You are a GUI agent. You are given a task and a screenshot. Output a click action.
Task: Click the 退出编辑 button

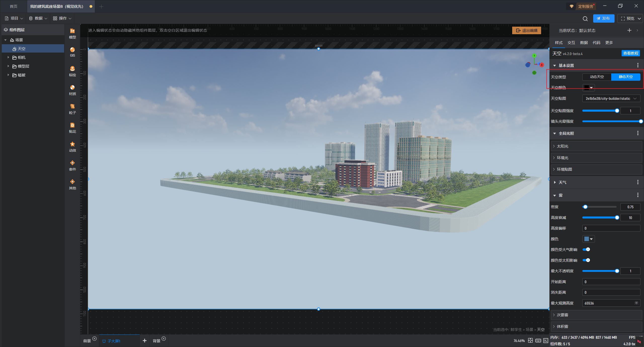coord(527,30)
